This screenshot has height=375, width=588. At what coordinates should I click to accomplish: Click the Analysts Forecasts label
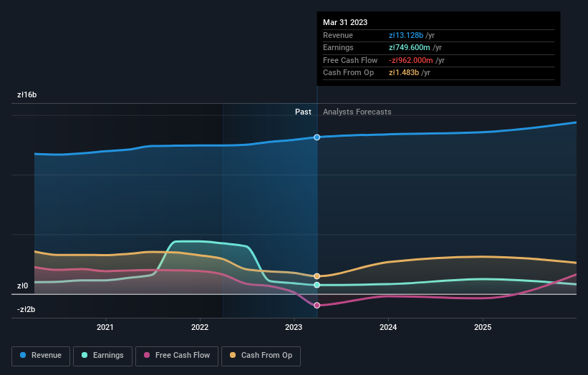(357, 112)
